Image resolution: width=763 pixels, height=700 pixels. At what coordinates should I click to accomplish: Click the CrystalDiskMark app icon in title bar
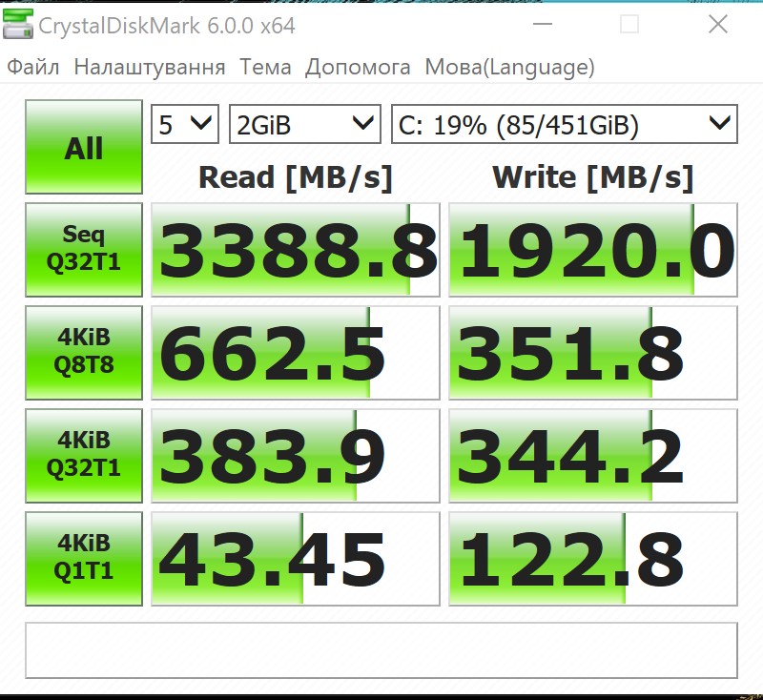click(x=17, y=25)
